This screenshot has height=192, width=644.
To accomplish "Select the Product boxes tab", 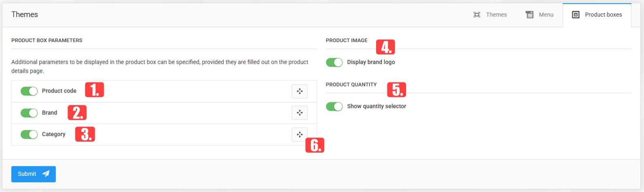I will pyautogui.click(x=597, y=15).
